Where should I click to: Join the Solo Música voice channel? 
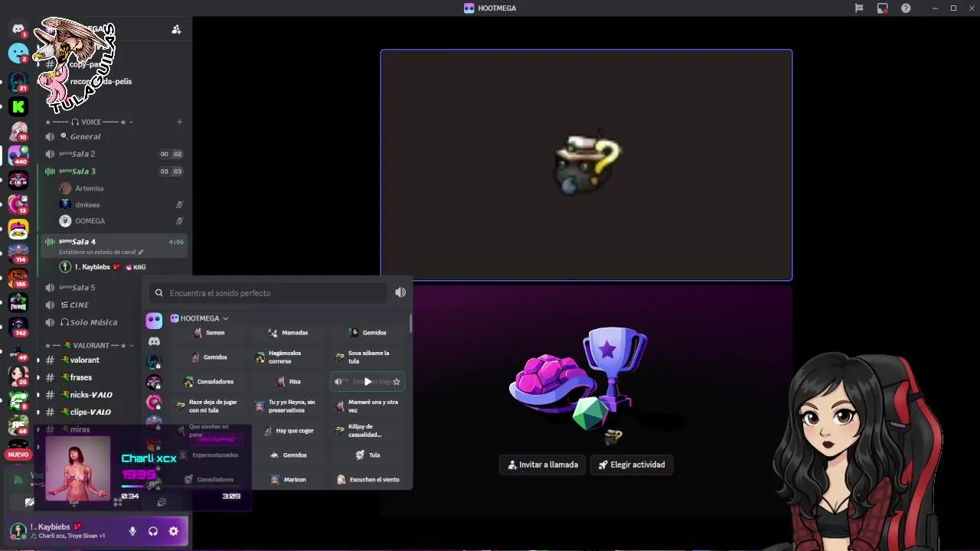(92, 322)
